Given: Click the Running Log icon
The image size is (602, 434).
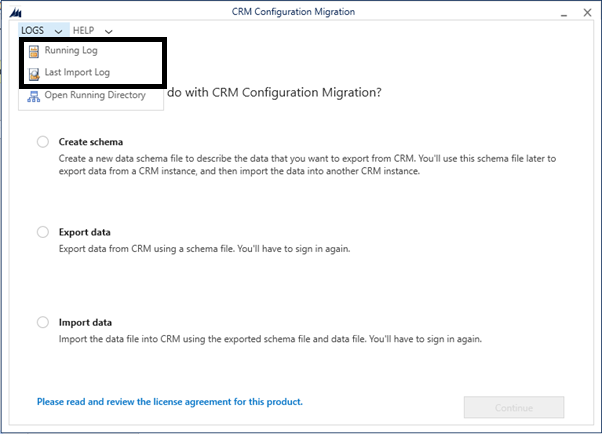Looking at the screenshot, I should coord(34,51).
